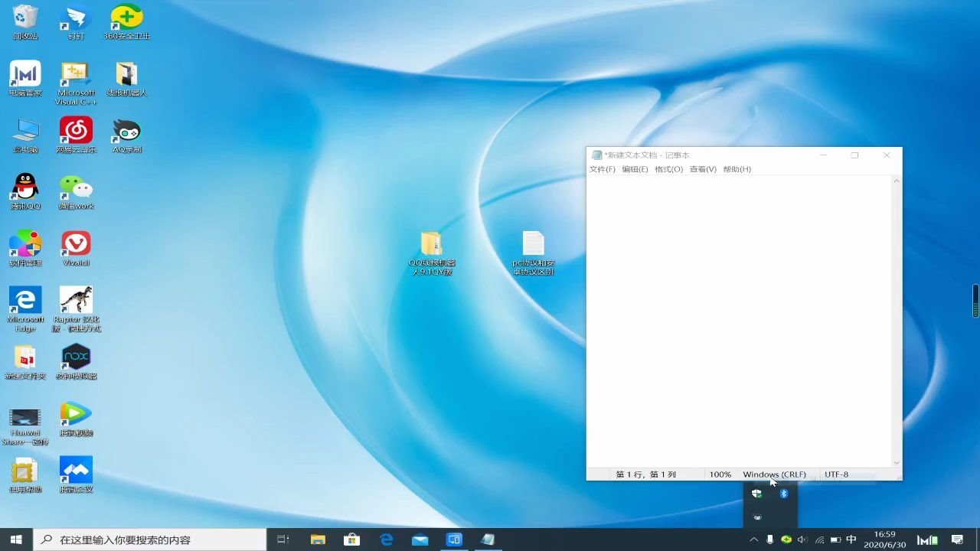Open the 格式(O) menu in Notepad
This screenshot has height=551, width=980.
[668, 169]
